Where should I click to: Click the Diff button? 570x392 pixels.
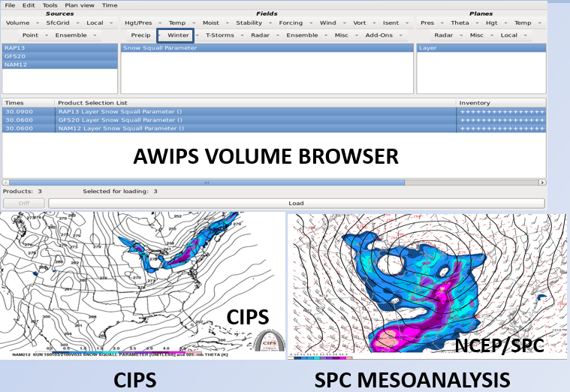[24, 204]
